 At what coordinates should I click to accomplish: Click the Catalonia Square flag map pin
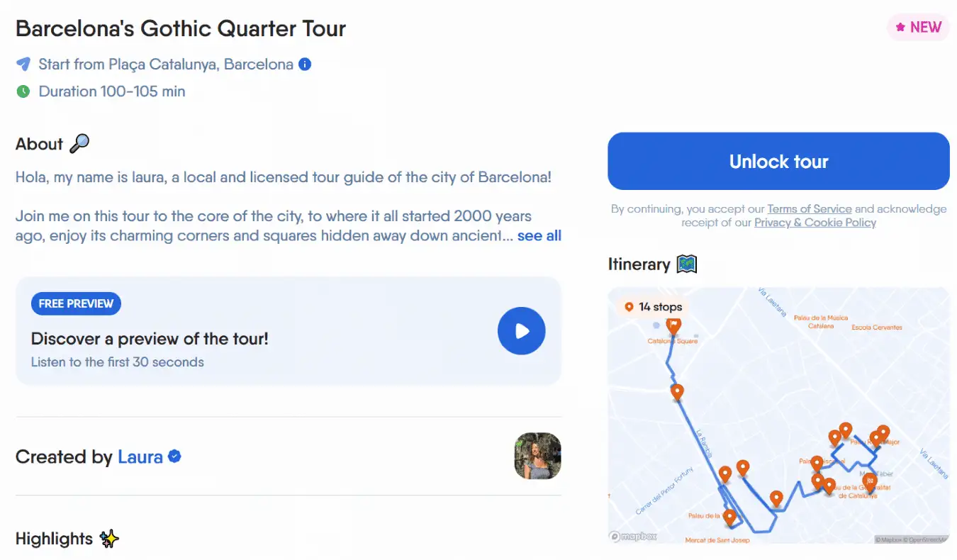coord(673,325)
